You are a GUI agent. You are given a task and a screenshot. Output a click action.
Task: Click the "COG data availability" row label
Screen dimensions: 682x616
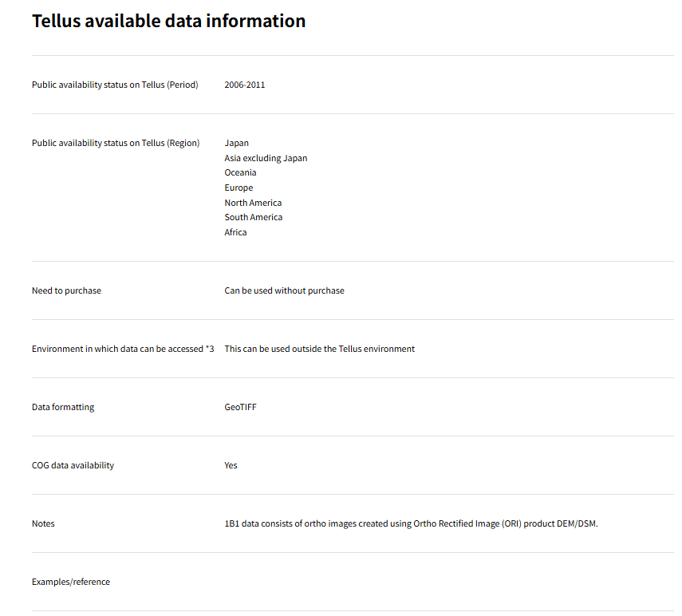point(73,465)
